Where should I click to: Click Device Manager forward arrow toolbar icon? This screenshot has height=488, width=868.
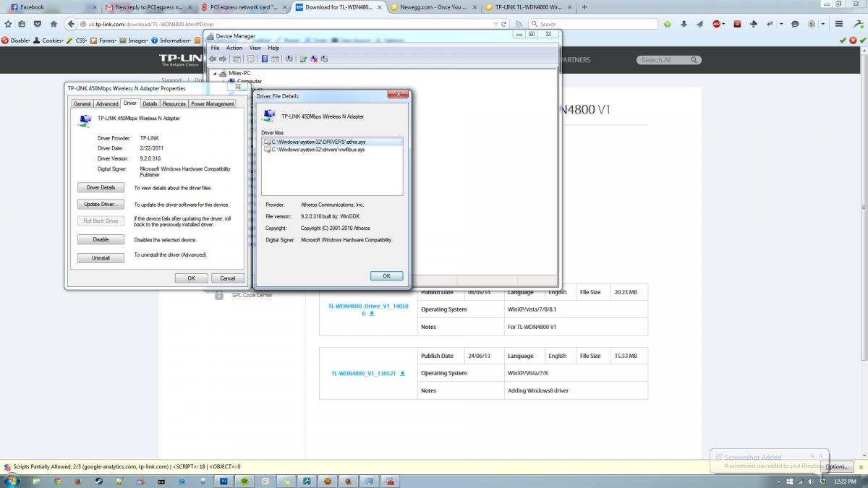223,59
